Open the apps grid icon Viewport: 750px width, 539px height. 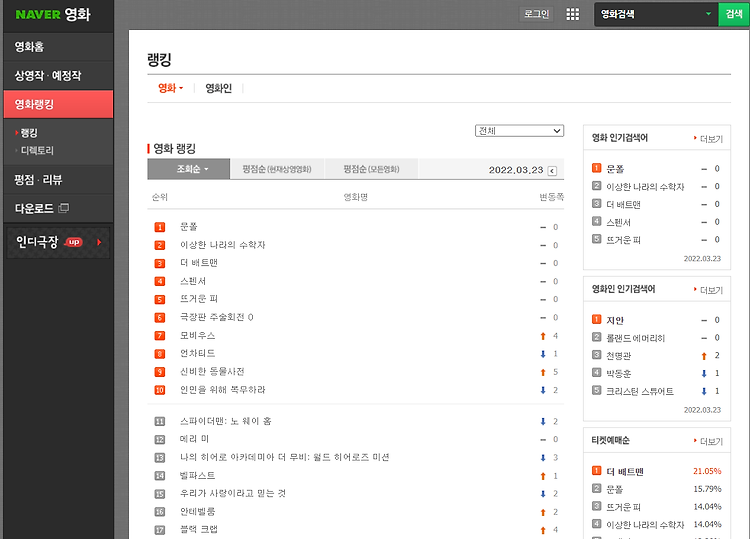(x=573, y=14)
